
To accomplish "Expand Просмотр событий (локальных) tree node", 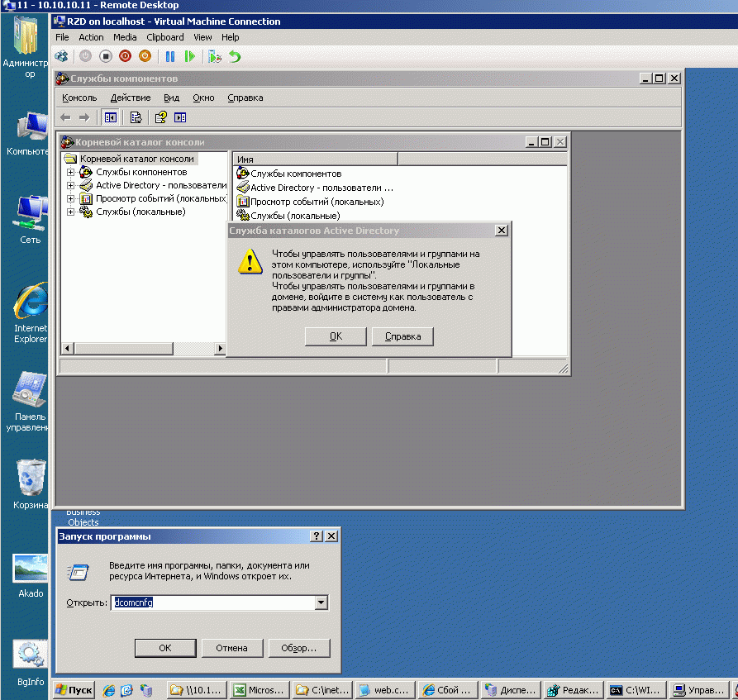I will point(70,198).
